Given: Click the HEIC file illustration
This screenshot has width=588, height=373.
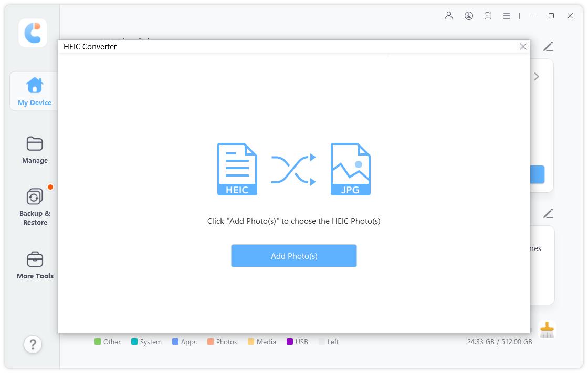Looking at the screenshot, I should tap(237, 169).
